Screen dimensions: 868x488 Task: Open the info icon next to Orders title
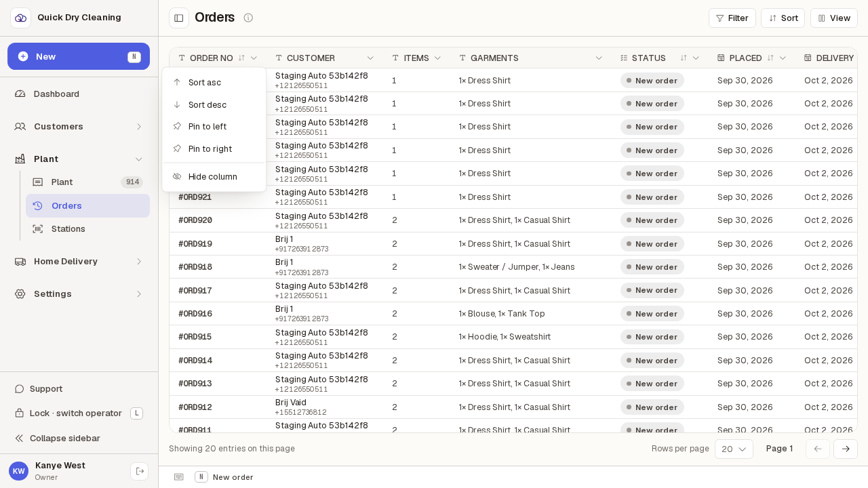pos(248,18)
